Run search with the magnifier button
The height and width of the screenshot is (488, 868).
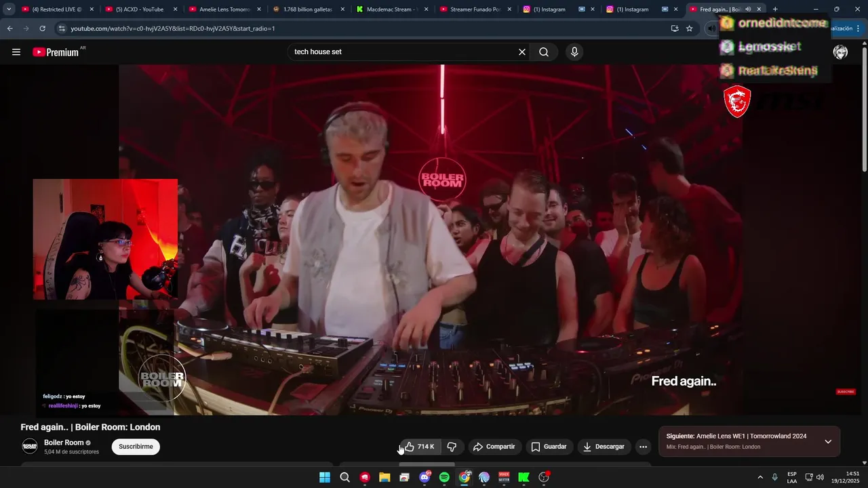pyautogui.click(x=544, y=52)
